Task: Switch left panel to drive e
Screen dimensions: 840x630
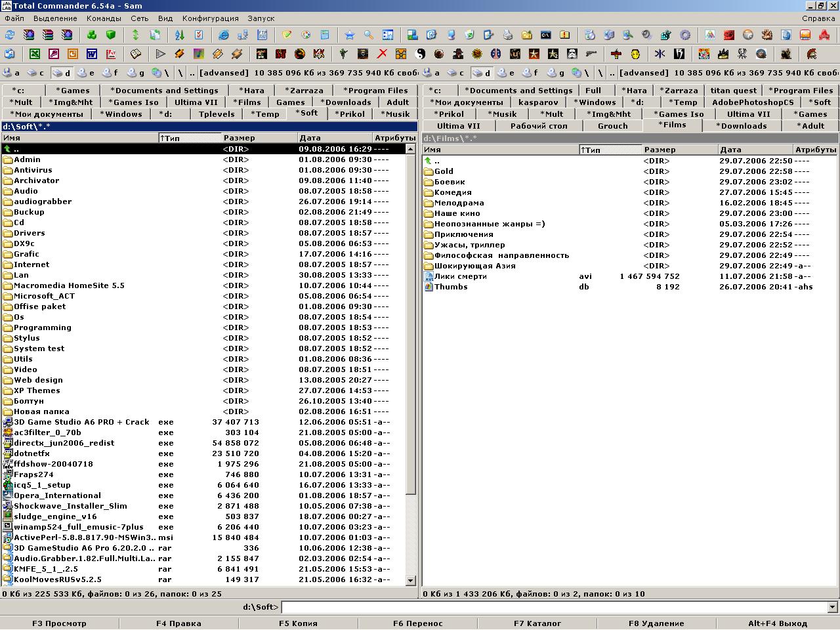Action: tap(86, 73)
